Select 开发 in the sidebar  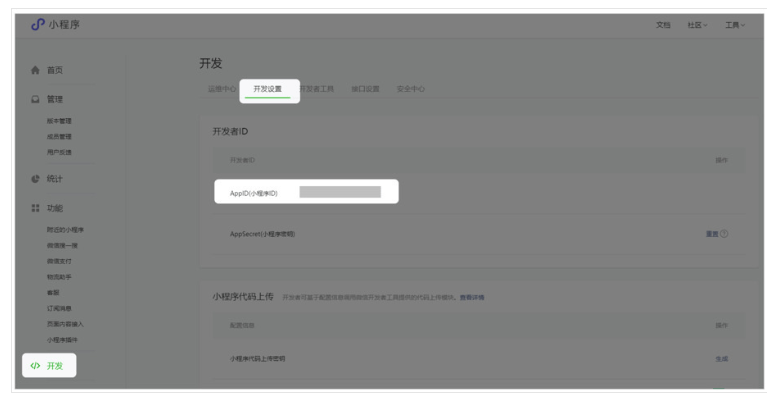[x=55, y=366]
